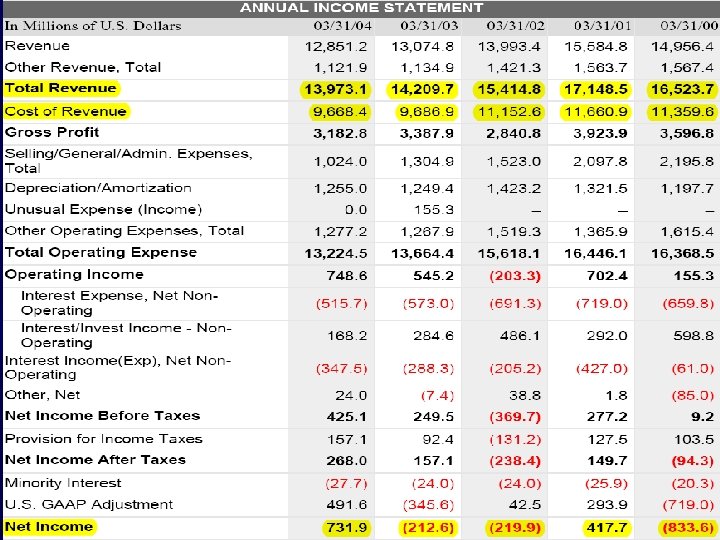720x540 pixels.
Task: Click Other Net value (7.4)
Action: coord(438,396)
